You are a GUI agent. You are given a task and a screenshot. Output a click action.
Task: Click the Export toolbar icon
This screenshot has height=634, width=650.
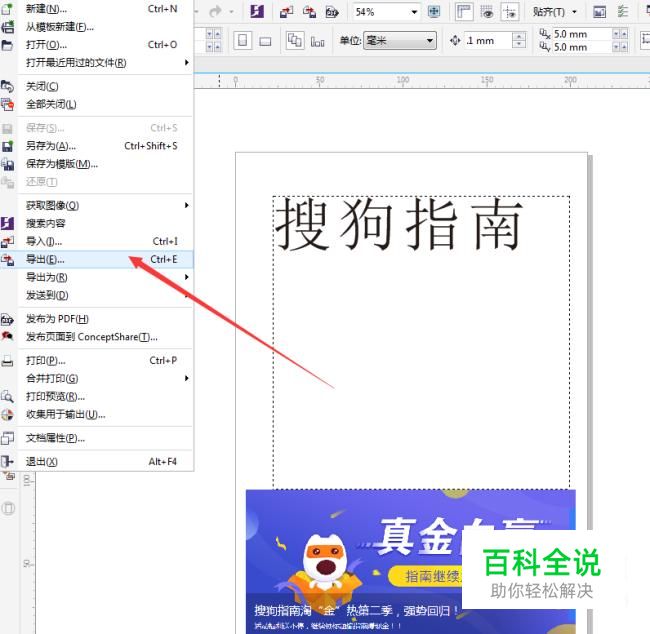(309, 12)
